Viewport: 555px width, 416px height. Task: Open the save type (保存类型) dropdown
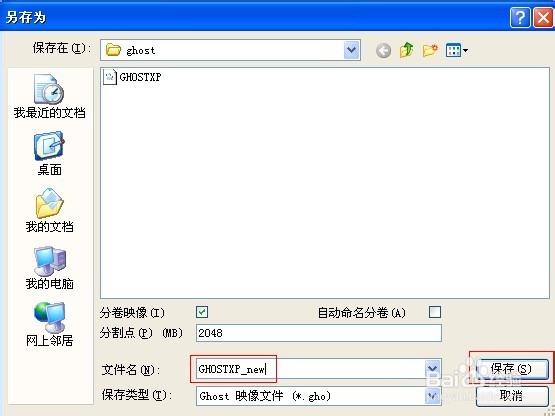point(433,396)
